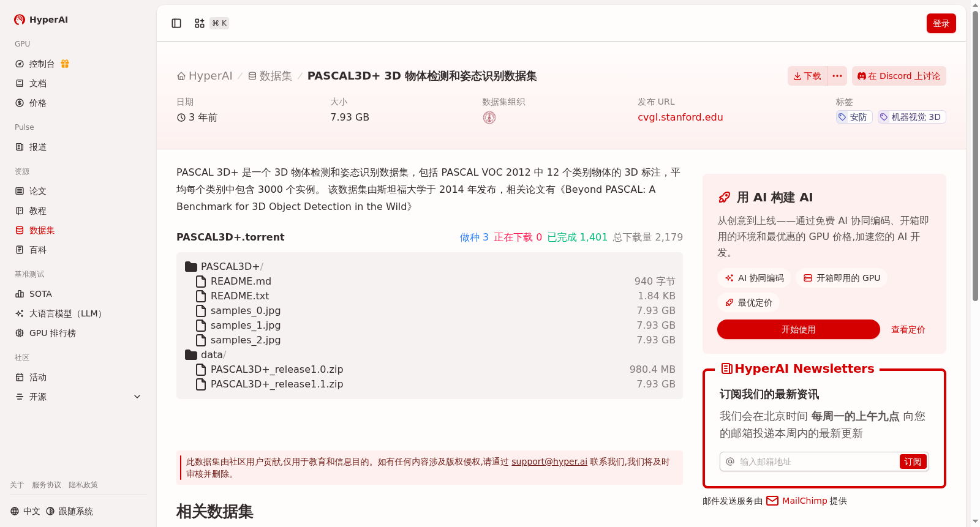Click README.txt file icon
The width and height of the screenshot is (980, 527).
pyautogui.click(x=201, y=296)
